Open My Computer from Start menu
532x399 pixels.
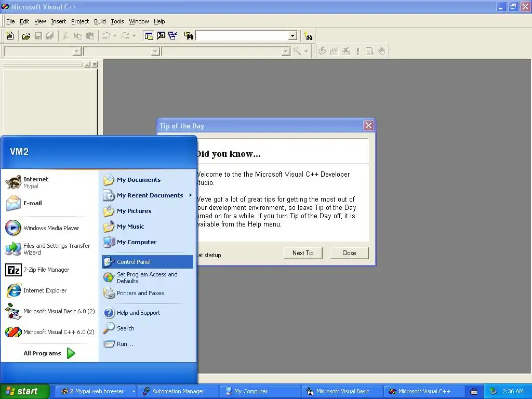147,242
